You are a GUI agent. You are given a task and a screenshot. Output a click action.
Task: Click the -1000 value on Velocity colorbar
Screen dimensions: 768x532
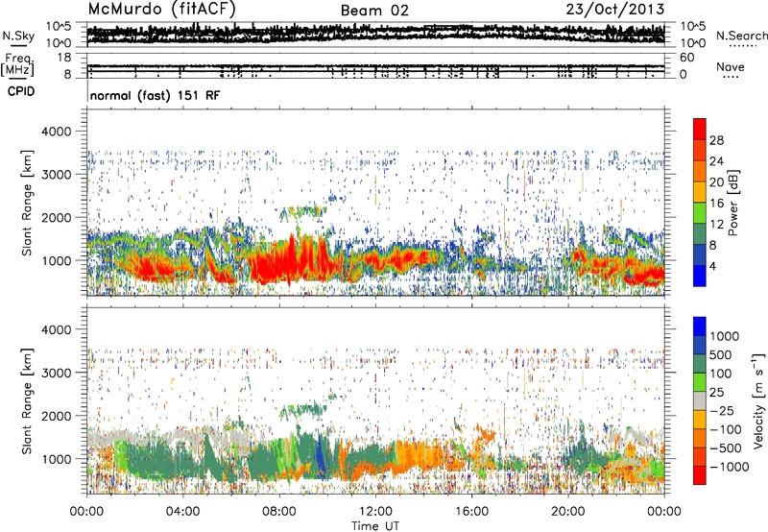click(x=729, y=467)
